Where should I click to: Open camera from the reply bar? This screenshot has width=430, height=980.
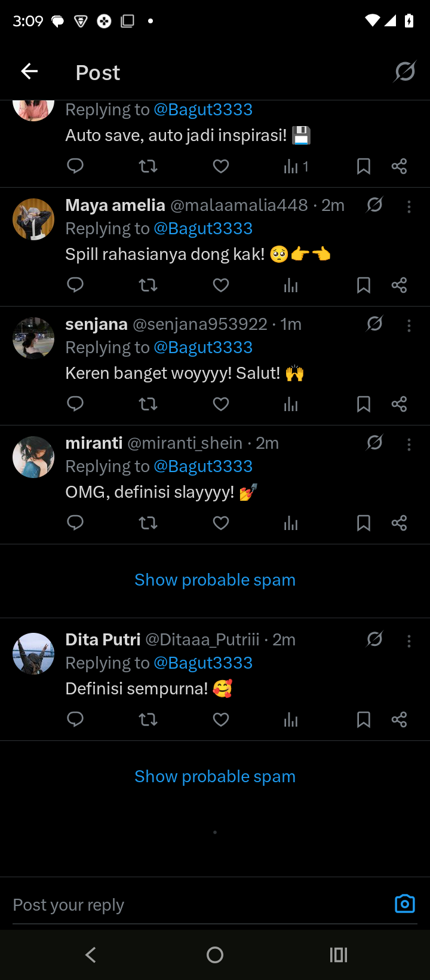(405, 904)
